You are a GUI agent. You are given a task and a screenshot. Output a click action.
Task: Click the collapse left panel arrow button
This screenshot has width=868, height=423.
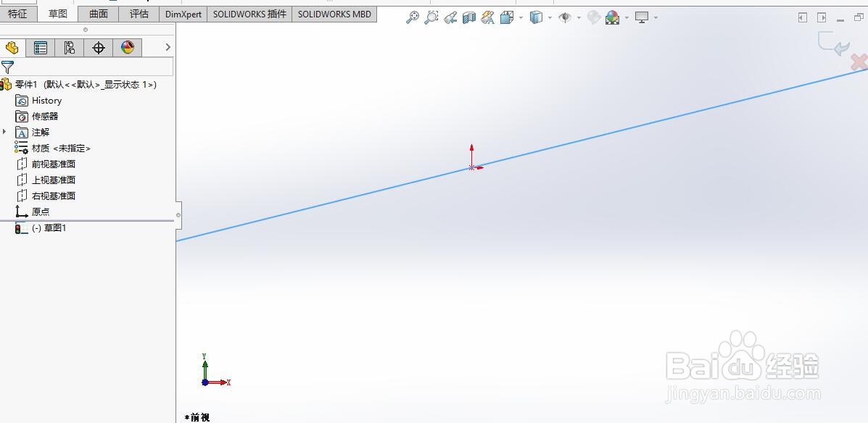[803, 17]
